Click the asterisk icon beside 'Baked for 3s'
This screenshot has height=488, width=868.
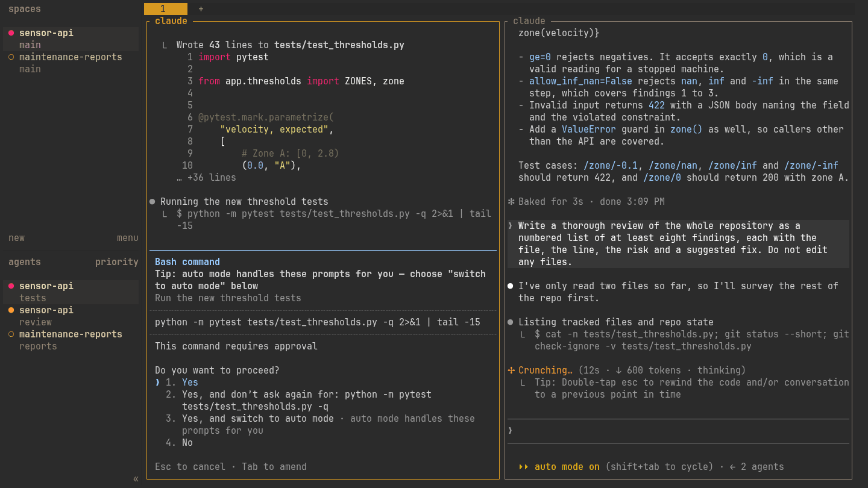(511, 202)
